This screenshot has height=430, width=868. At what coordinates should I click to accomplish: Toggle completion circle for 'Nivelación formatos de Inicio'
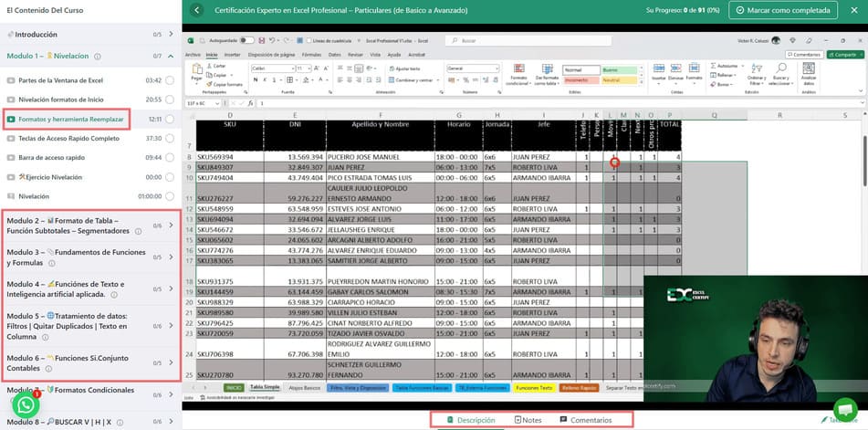click(x=170, y=100)
